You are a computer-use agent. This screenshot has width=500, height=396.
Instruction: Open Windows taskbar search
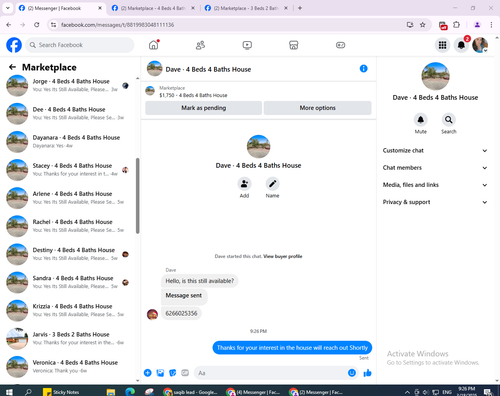[x=28, y=392]
